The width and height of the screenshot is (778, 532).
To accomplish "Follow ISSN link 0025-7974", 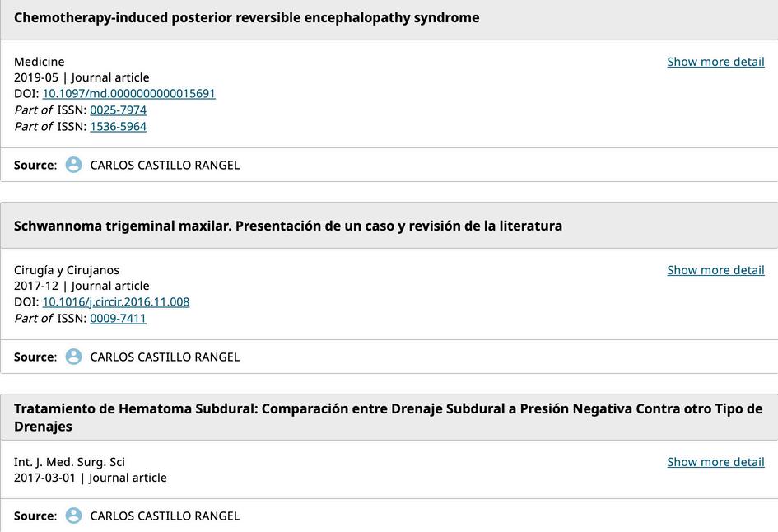I will [118, 110].
